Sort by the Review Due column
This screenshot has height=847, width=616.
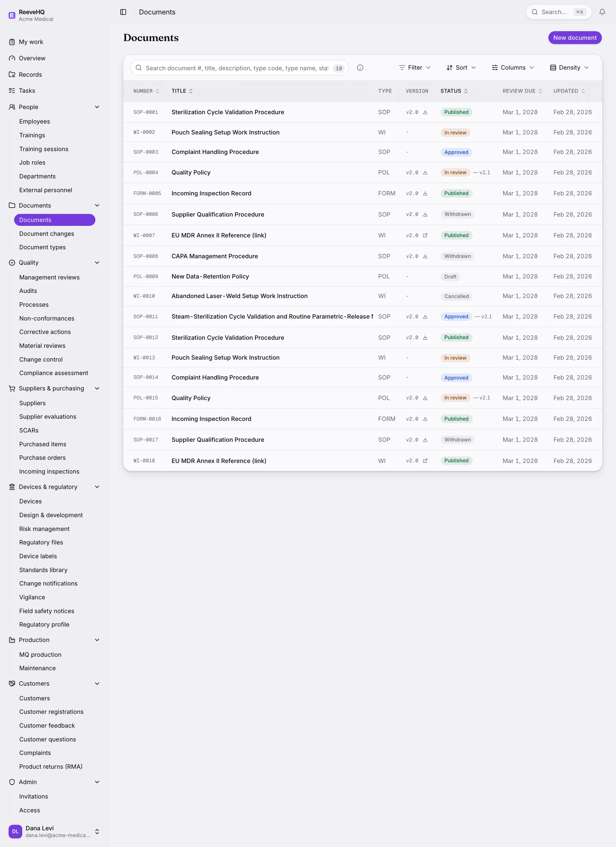(522, 91)
